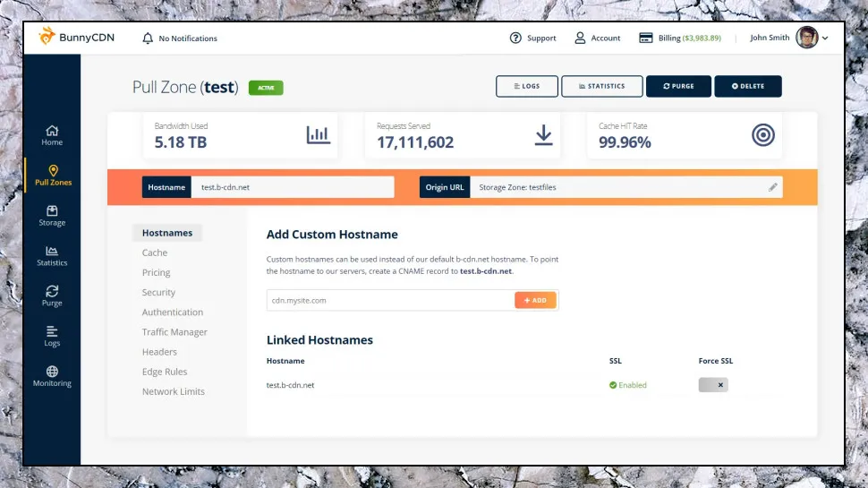Go to Home in sidebar
868x488 pixels.
pos(52,136)
